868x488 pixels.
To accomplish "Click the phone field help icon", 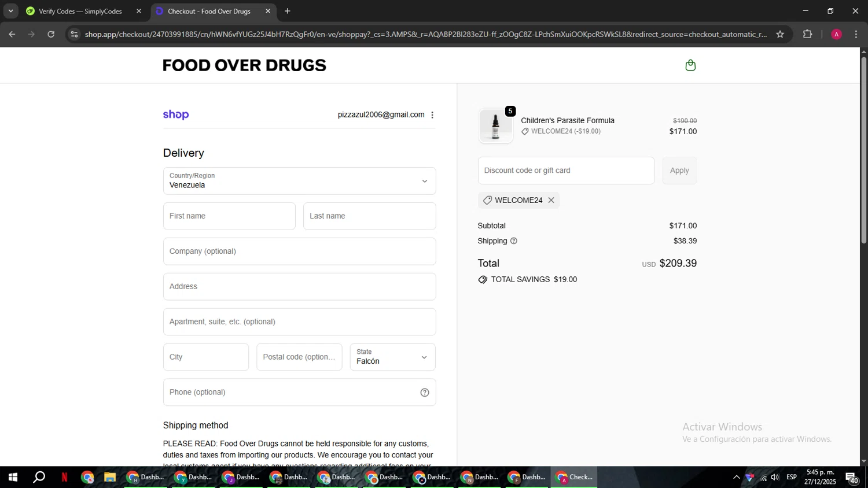I will pyautogui.click(x=425, y=393).
